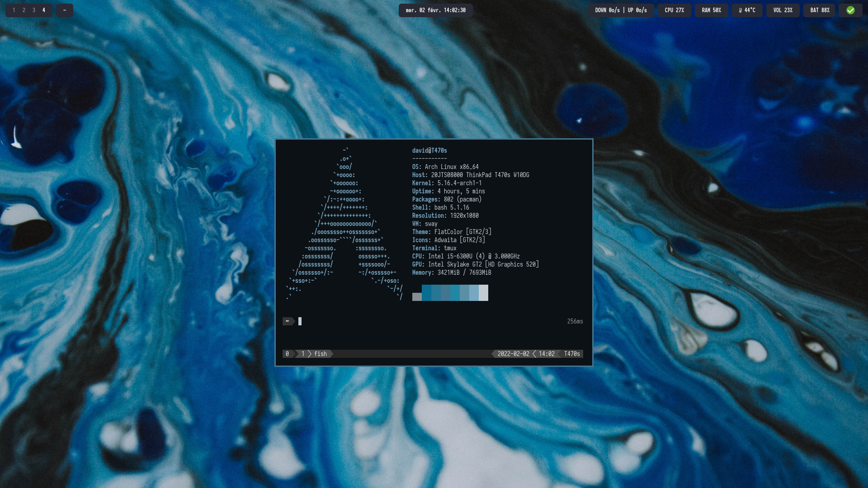Open the date and time clock module
Screen dimensions: 868x488
(x=435, y=10)
